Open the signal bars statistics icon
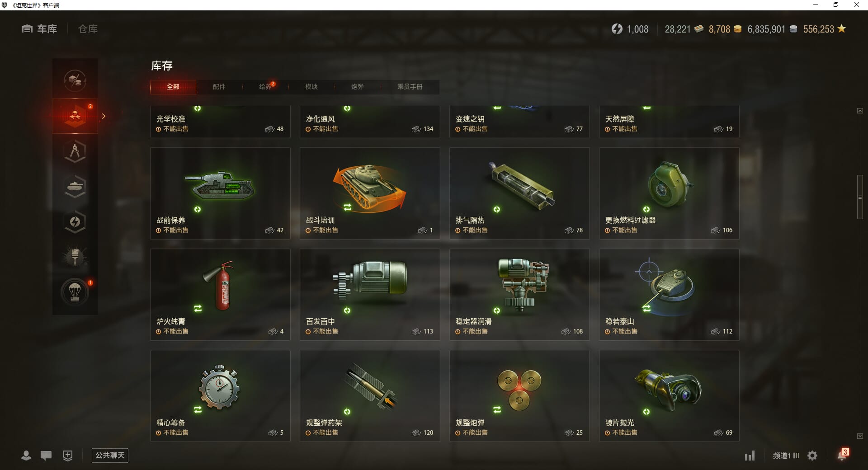This screenshot has width=868, height=470. click(x=750, y=456)
